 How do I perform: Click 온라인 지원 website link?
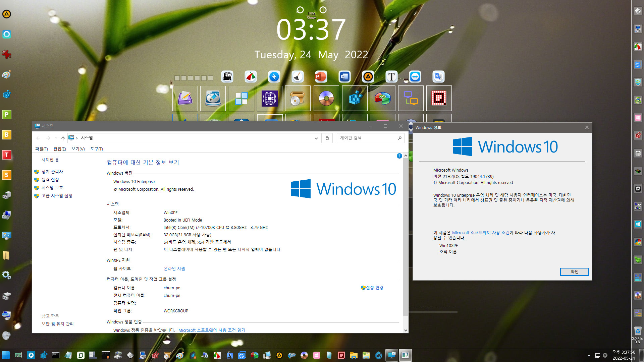point(174,268)
